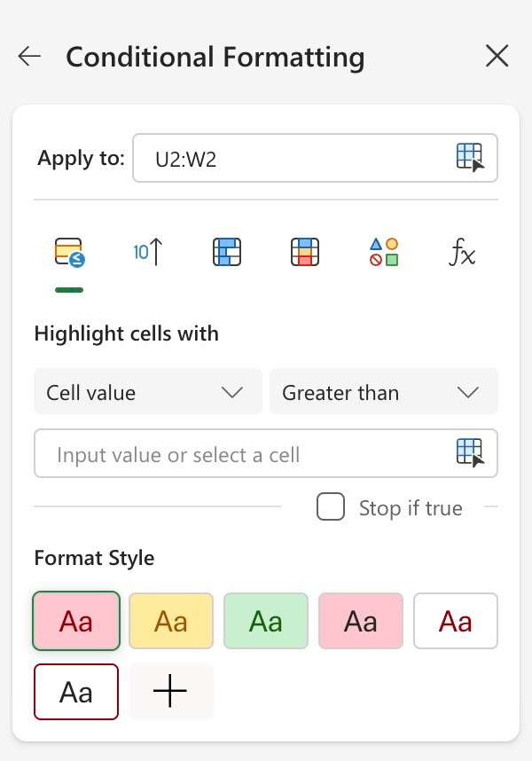532x761 pixels.
Task: Close the Conditional Formatting pane
Action: [497, 56]
